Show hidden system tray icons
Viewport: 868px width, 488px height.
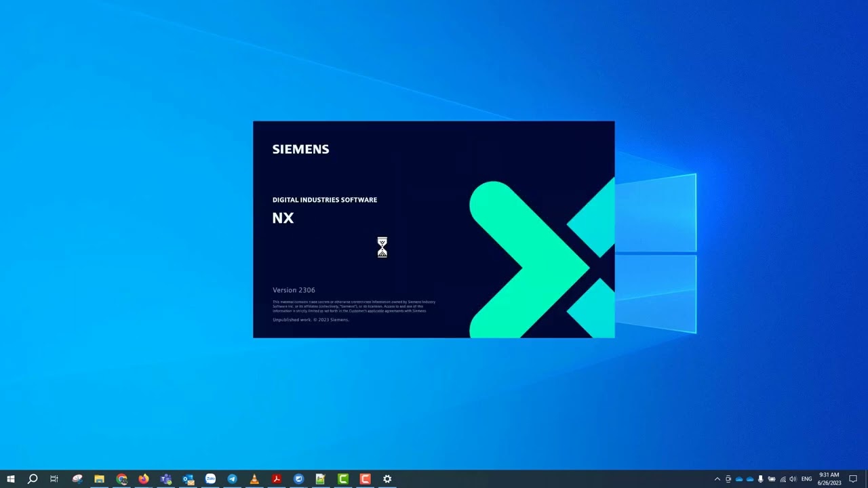click(717, 479)
